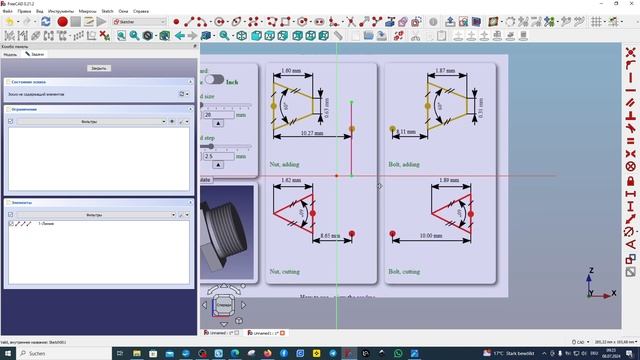Select the Create polyline tool
Image resolution: width=640 pixels, height=360 pixels.
[272, 22]
